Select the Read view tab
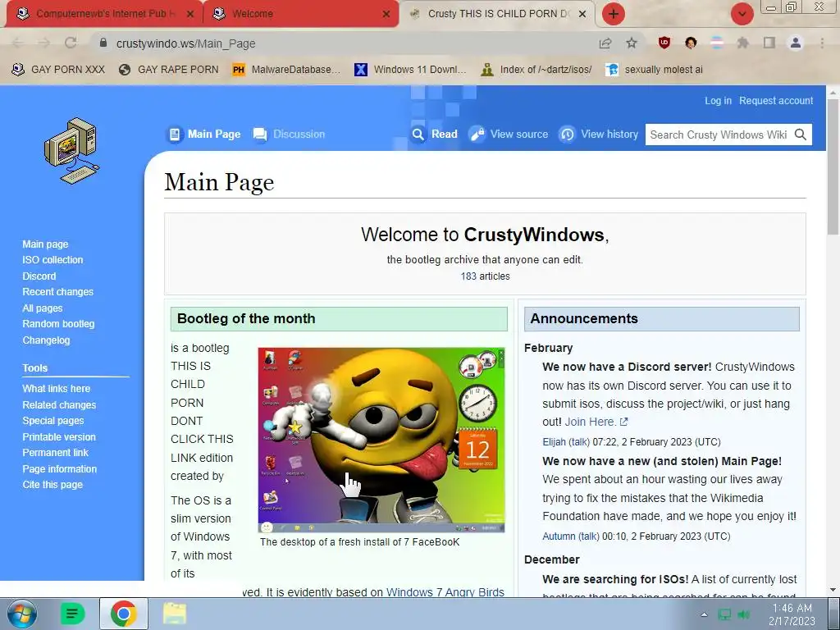Screen dimensions: 840x630 tap(435, 135)
